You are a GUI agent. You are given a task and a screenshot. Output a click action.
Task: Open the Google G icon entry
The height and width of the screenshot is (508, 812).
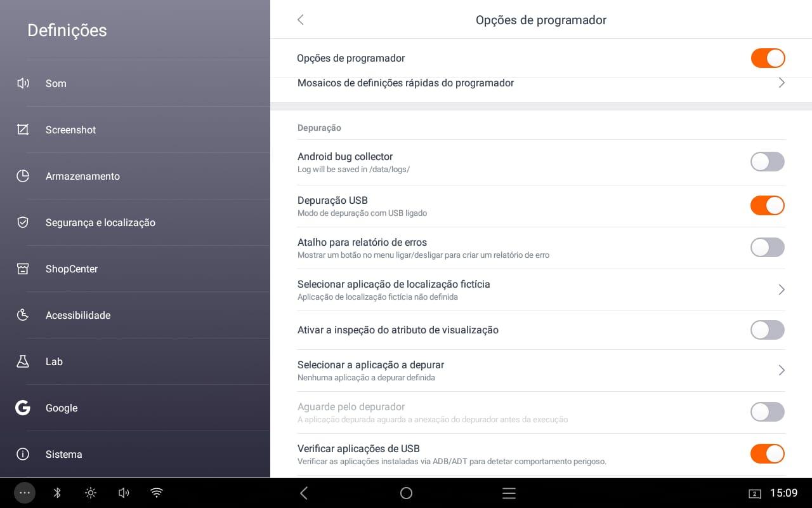(23, 408)
